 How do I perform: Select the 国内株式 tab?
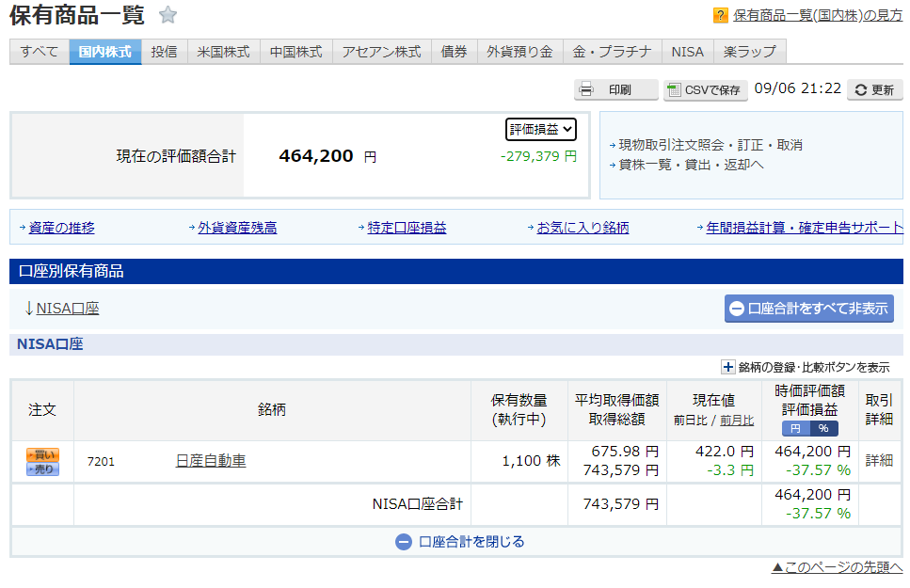(x=105, y=52)
